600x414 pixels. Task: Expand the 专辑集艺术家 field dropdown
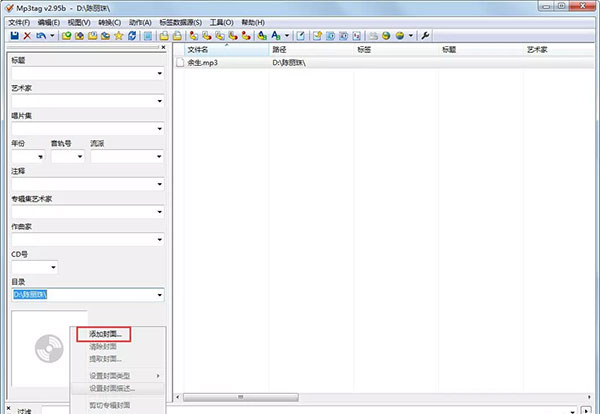click(x=160, y=212)
